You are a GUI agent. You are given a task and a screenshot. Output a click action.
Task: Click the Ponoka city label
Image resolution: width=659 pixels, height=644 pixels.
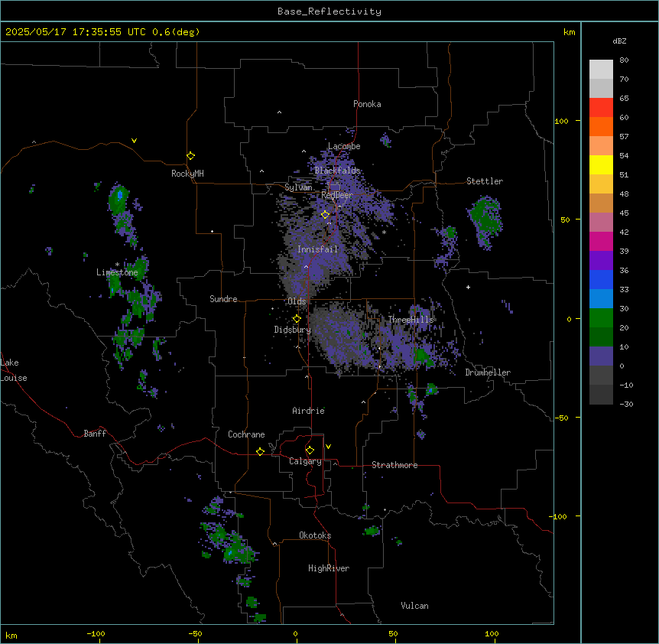tap(367, 104)
